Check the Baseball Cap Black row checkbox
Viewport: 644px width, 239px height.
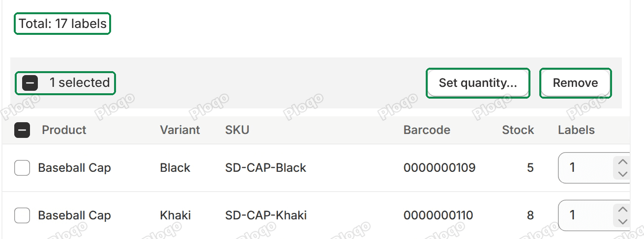pyautogui.click(x=22, y=168)
